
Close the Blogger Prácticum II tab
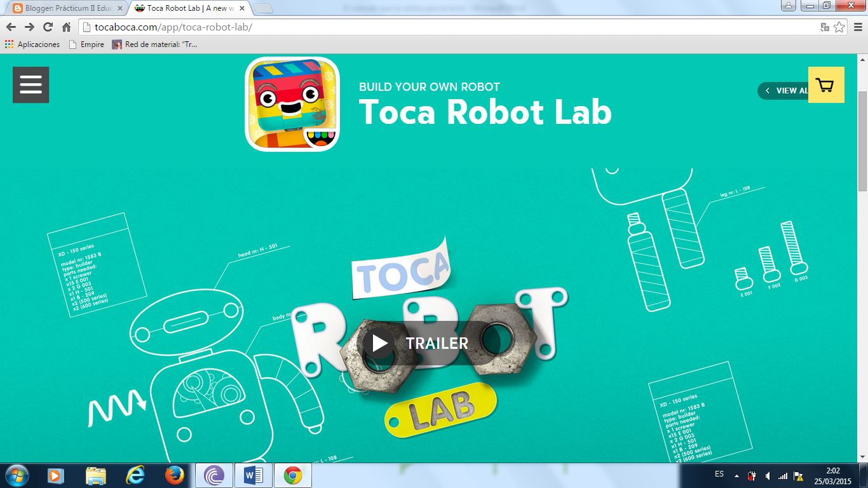coord(119,8)
